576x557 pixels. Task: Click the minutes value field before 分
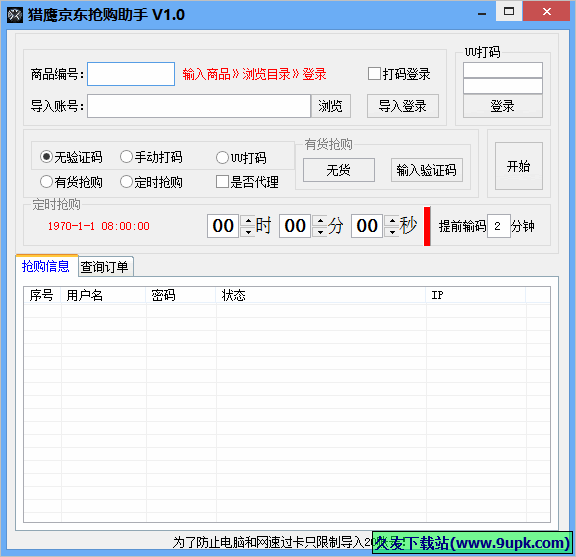[295, 226]
